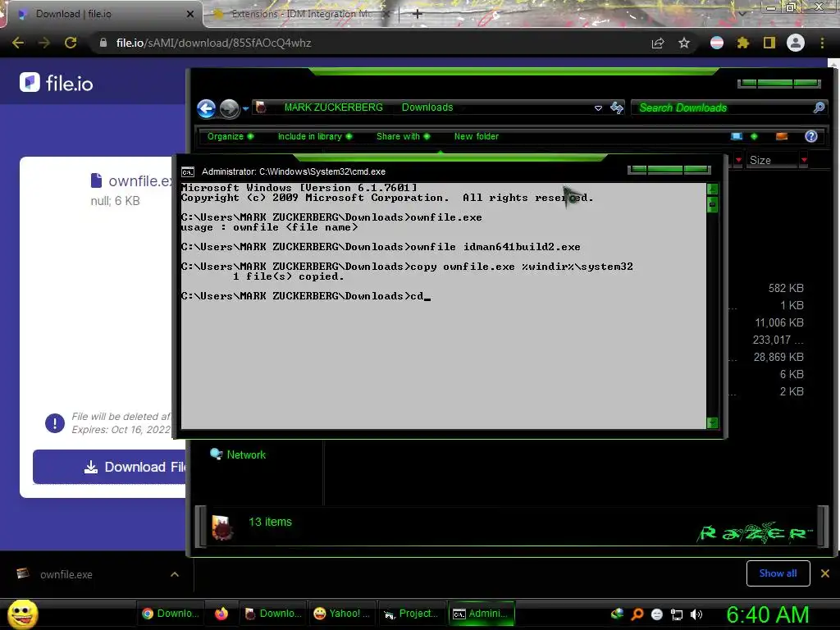Open network icon in system tray

coord(677,614)
